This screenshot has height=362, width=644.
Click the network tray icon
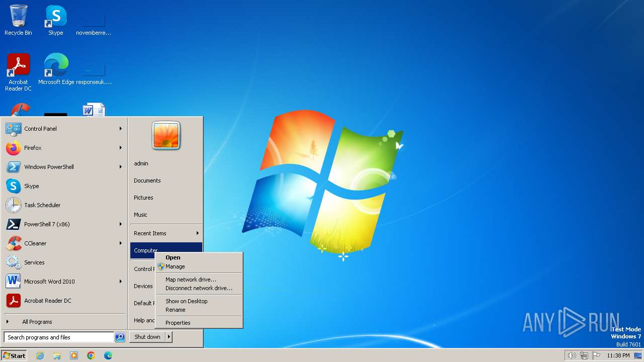tap(584, 355)
